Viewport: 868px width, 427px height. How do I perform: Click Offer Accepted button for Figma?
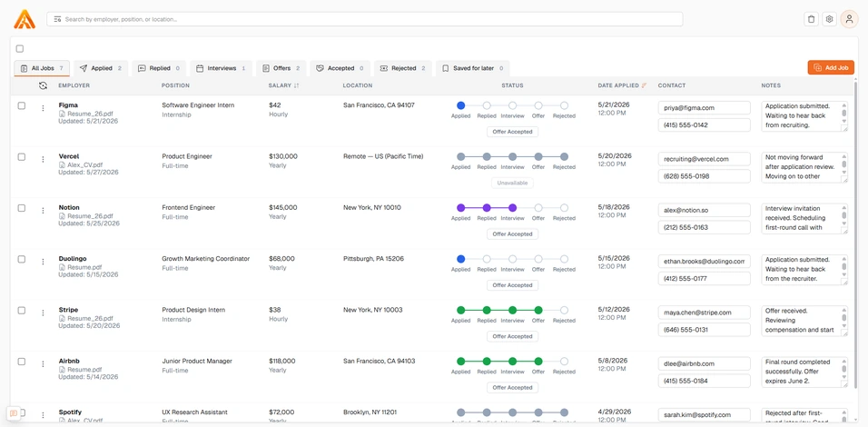(513, 132)
